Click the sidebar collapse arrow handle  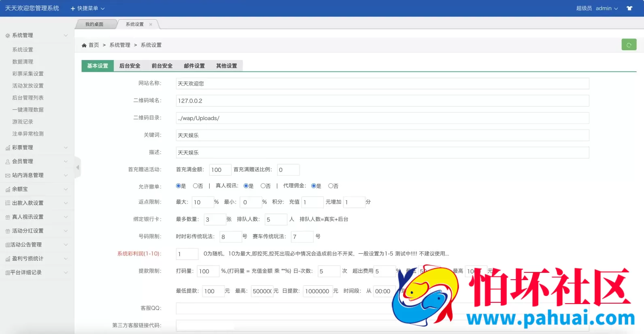point(78,167)
